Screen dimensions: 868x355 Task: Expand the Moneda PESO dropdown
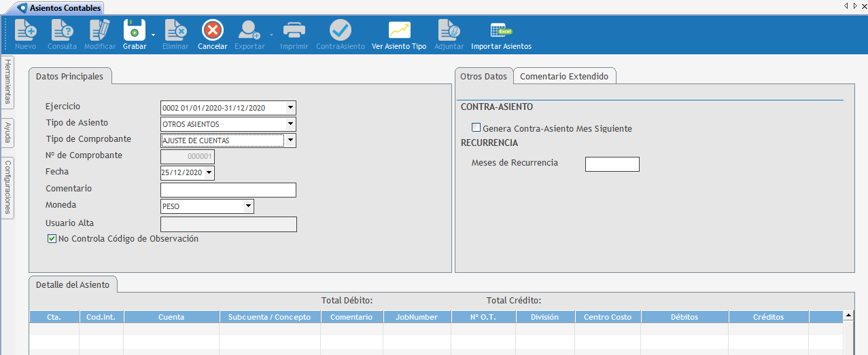(248, 206)
